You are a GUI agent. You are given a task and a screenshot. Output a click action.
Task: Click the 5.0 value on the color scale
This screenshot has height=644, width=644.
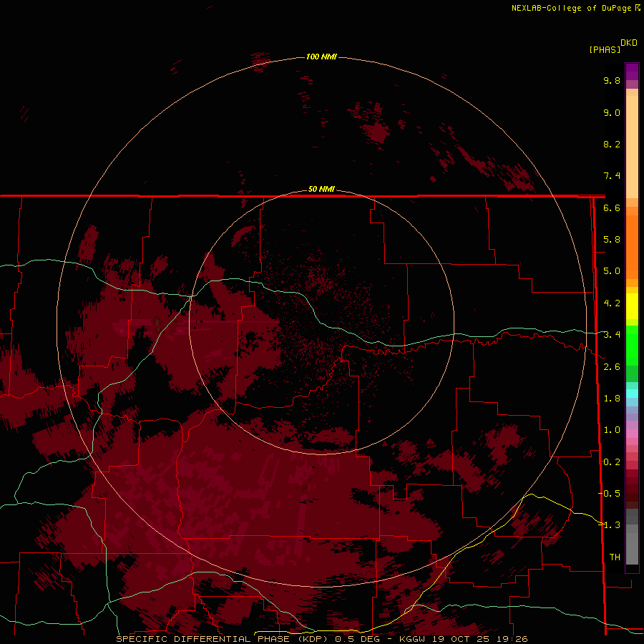612,271
